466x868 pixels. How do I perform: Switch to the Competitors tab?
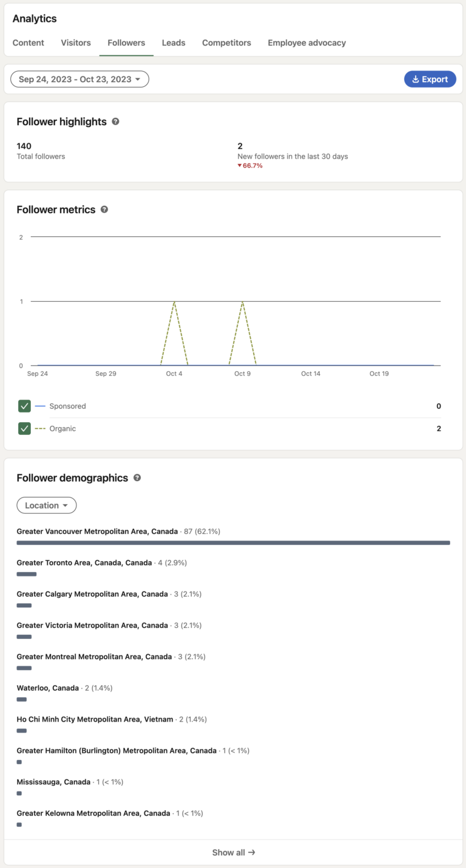pos(226,43)
